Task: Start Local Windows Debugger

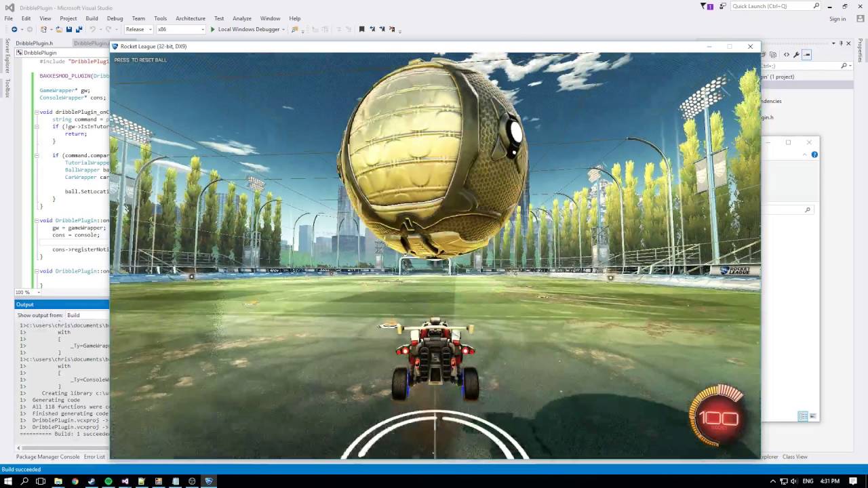Action: pyautogui.click(x=246, y=29)
